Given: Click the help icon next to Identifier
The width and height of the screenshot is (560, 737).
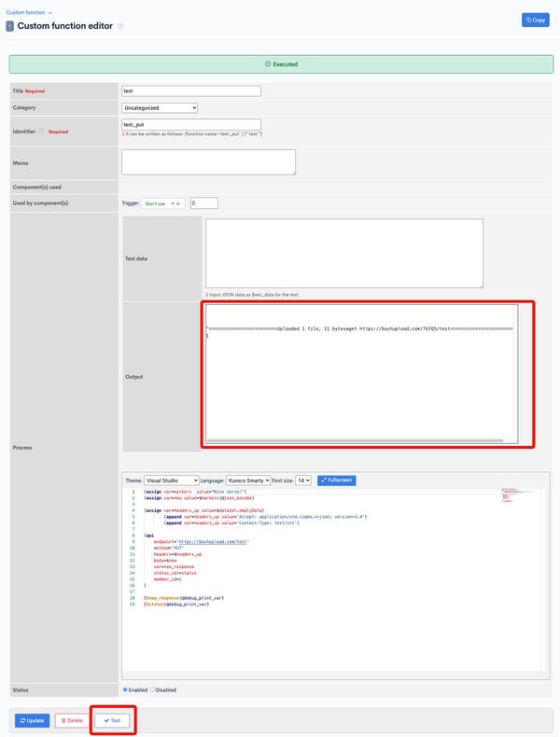Looking at the screenshot, I should tap(41, 132).
